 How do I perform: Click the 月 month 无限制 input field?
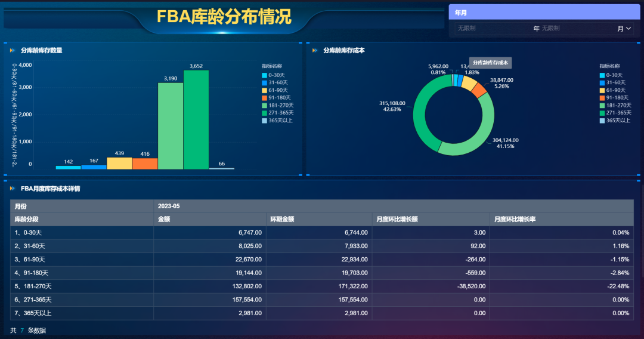577,29
